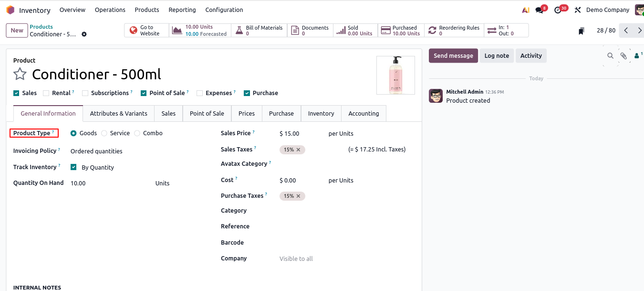The height and width of the screenshot is (291, 644).
Task: Open the Demo Company switcher
Action: (x=607, y=10)
